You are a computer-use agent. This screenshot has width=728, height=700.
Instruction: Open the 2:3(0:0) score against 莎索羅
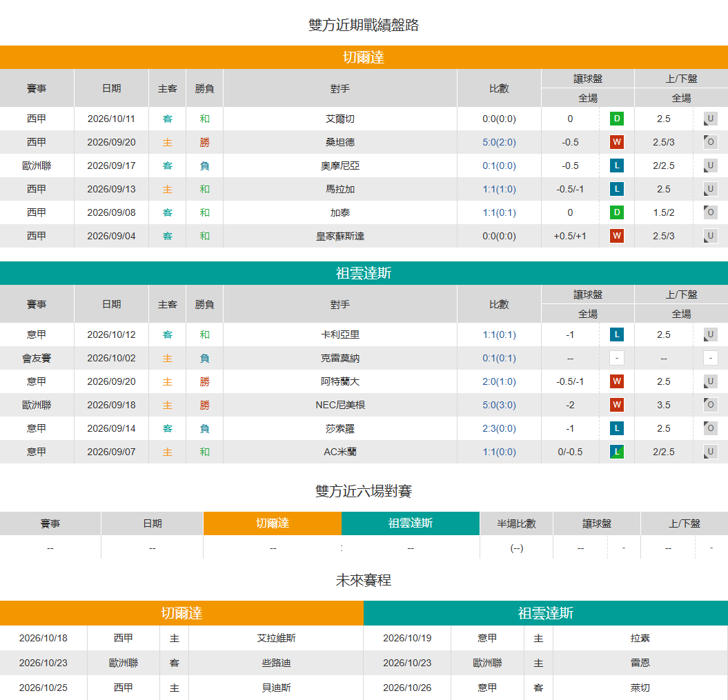coord(499,428)
